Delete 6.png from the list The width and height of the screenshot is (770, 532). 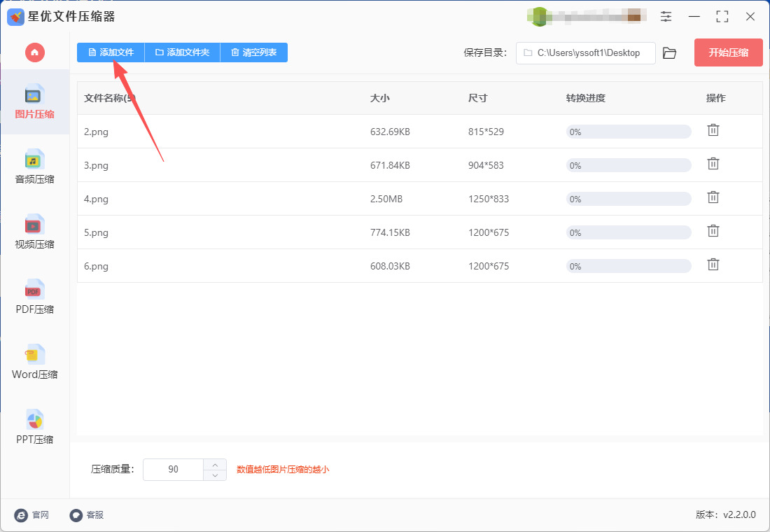pos(713,265)
